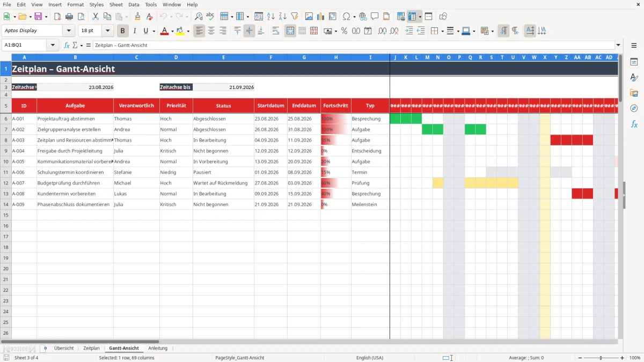Viewport: 644px width, 362px height.
Task: Click the 100% zoom level
Action: tap(635, 358)
